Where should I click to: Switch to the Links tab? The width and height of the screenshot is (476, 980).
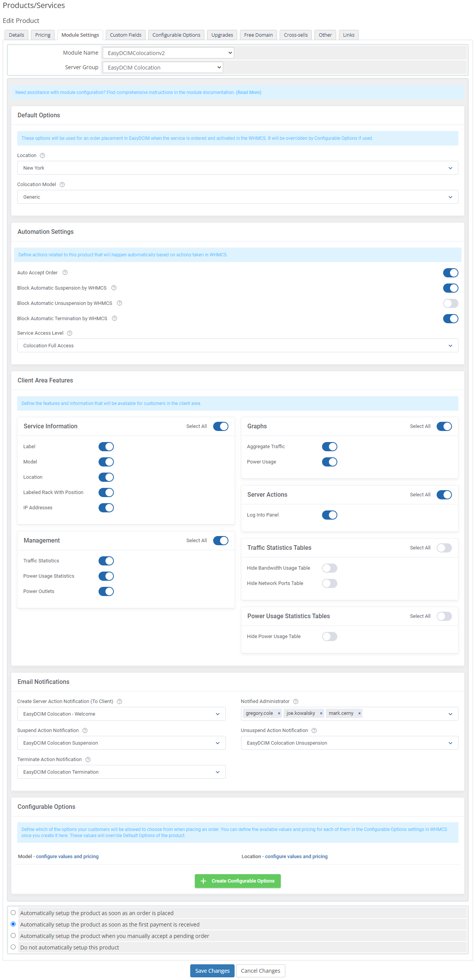point(348,35)
